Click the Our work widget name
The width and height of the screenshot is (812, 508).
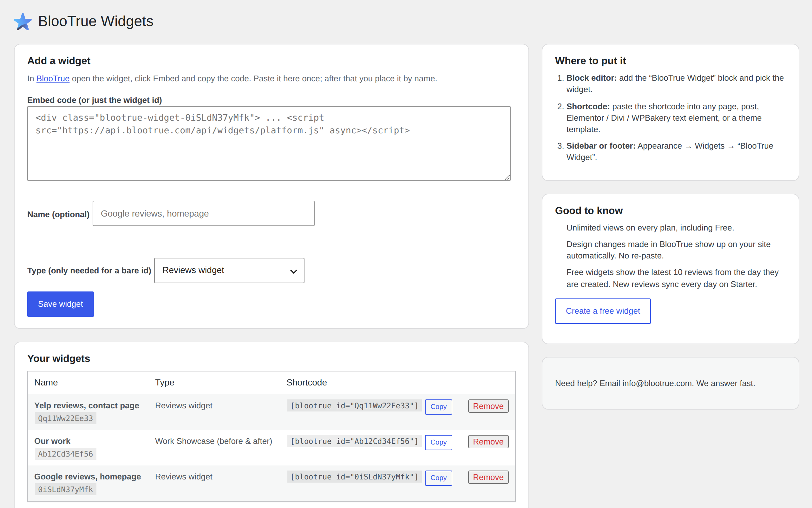(x=52, y=441)
